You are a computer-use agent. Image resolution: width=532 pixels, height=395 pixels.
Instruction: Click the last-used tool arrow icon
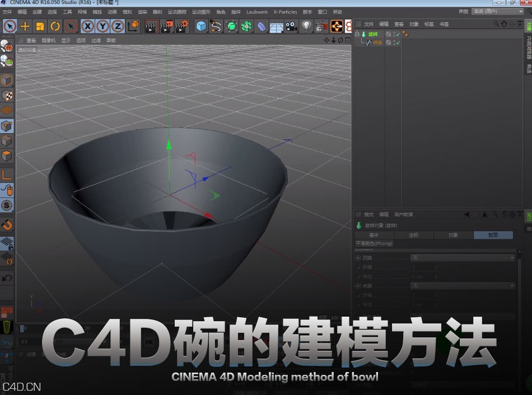[71, 26]
